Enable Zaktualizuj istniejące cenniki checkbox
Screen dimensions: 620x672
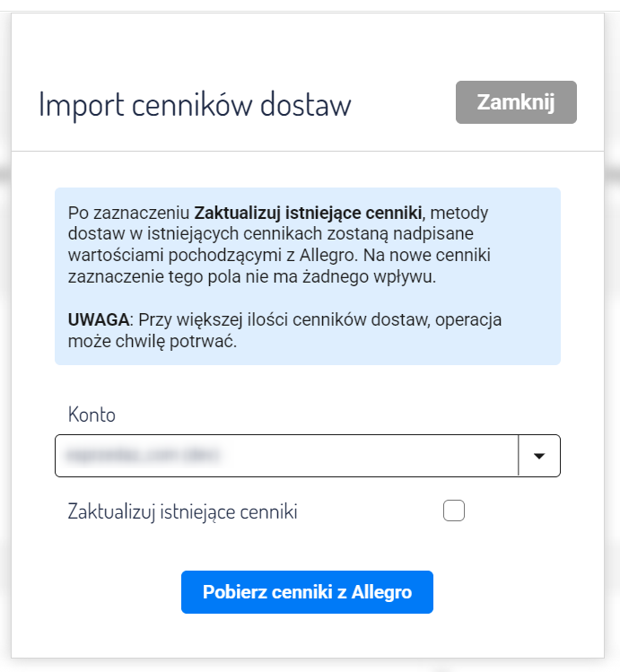click(454, 511)
